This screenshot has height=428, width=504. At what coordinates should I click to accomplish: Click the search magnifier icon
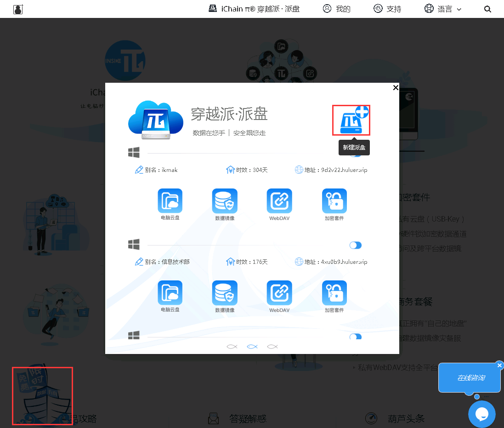pos(487,9)
